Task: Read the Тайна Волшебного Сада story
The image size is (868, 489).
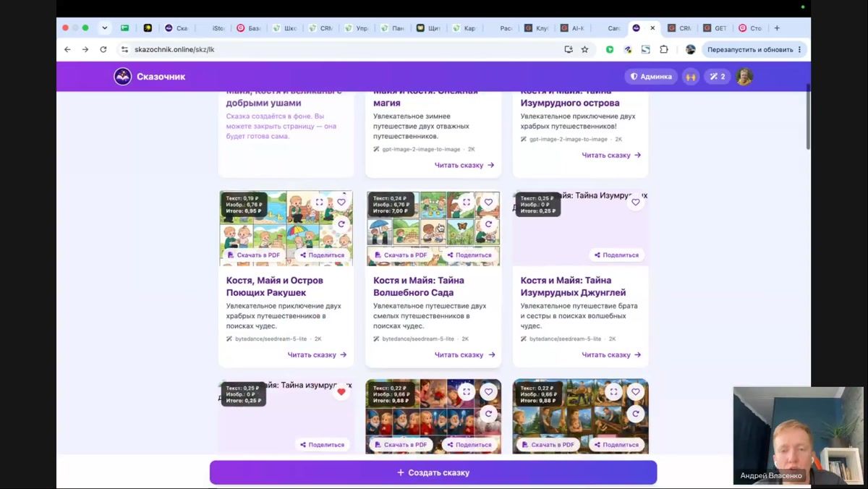Action: point(464,354)
